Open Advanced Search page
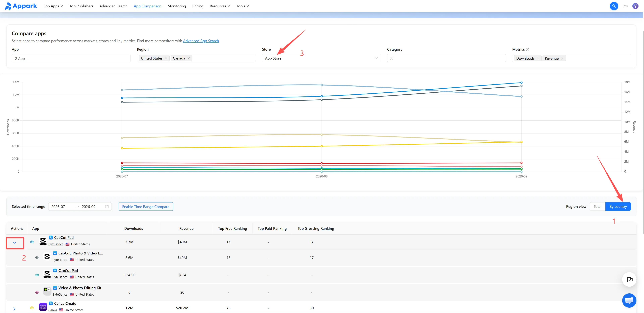This screenshot has width=644, height=313. click(114, 6)
